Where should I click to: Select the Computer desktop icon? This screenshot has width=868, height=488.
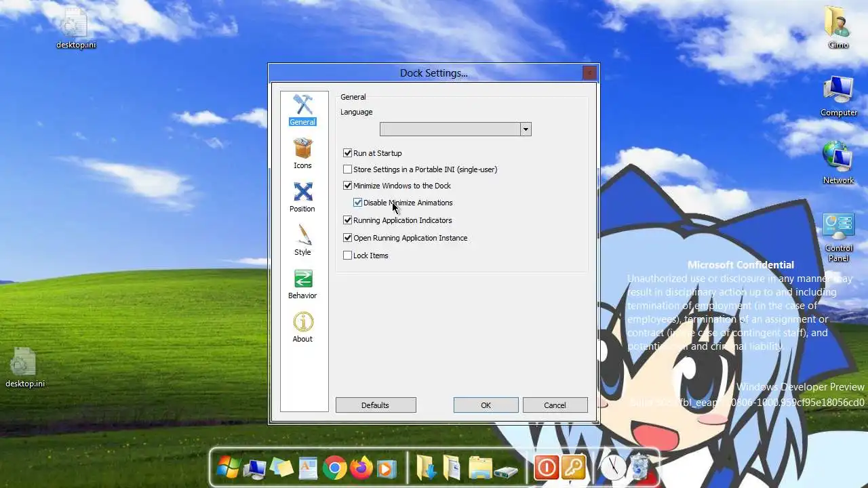[839, 96]
